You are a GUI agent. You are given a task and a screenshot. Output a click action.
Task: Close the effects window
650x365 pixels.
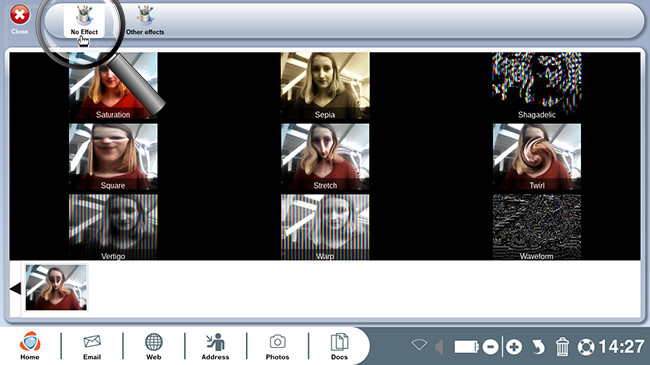tap(19, 20)
